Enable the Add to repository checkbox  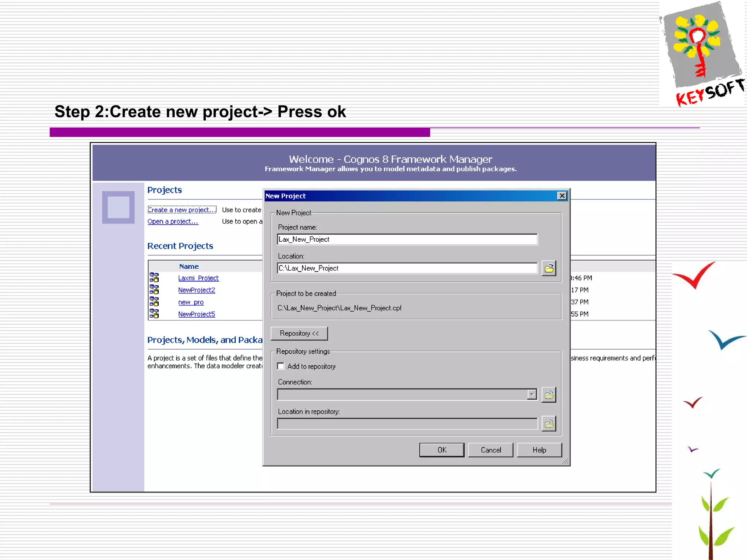point(280,366)
